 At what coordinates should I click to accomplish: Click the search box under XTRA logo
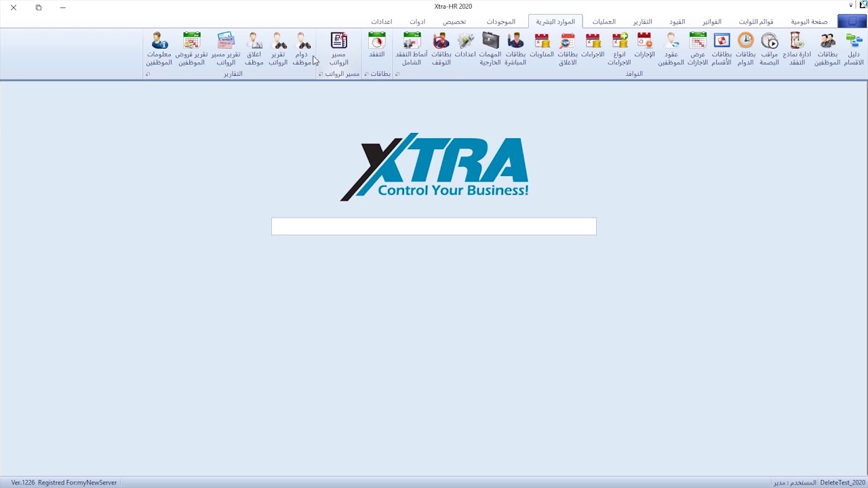(x=434, y=226)
